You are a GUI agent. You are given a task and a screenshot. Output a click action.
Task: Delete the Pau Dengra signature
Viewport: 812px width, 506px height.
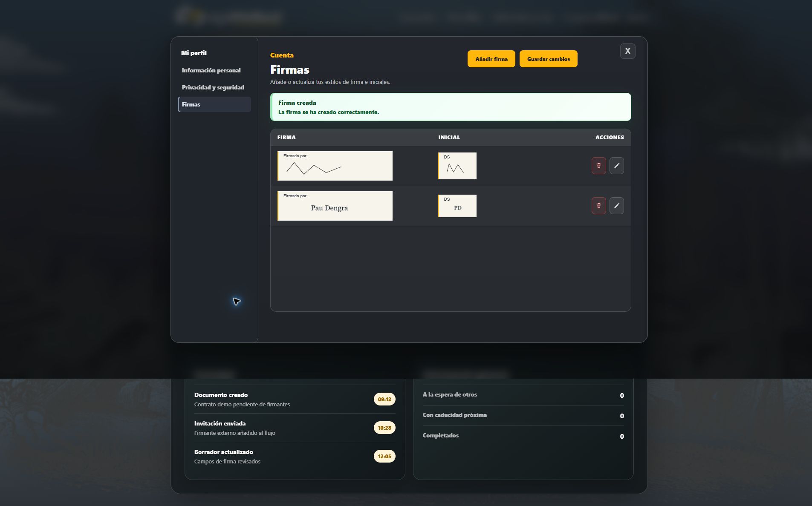[x=598, y=206]
